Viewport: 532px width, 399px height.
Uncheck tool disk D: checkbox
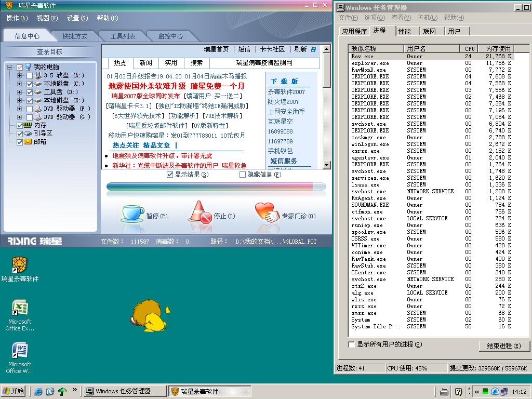[30, 92]
